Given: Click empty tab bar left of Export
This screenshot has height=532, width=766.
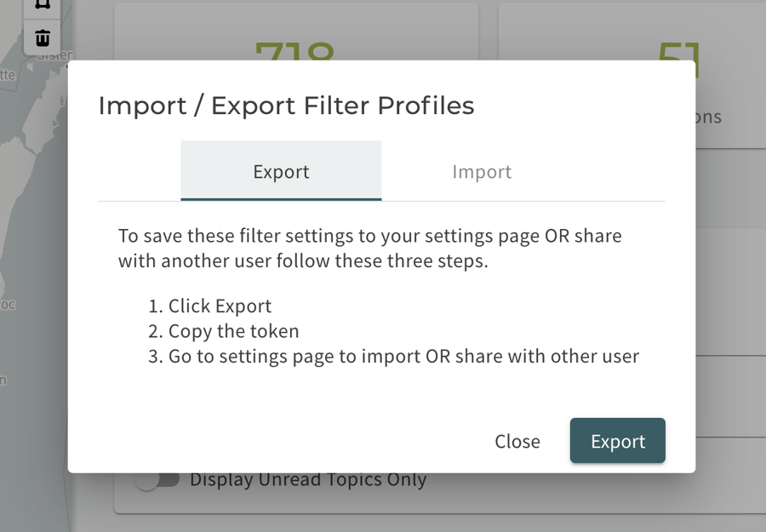Looking at the screenshot, I should (140, 171).
